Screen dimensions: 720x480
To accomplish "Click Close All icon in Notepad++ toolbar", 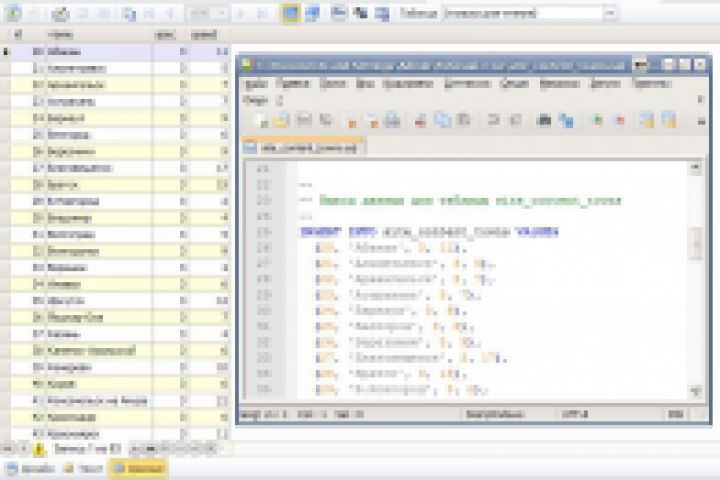I will 371,120.
